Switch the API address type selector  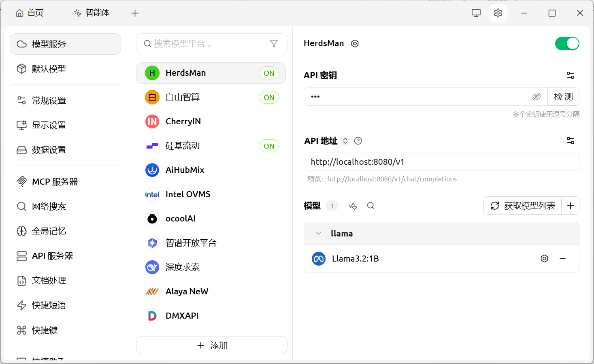(x=345, y=140)
